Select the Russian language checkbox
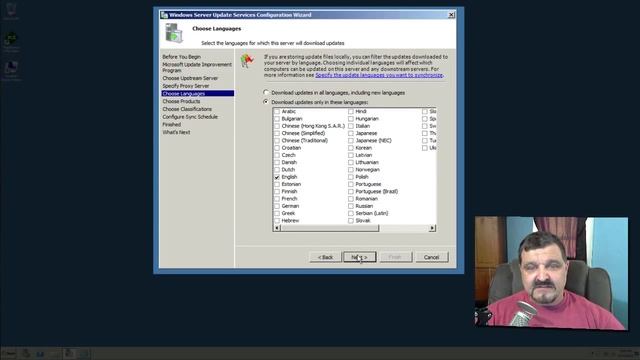Image resolution: width=640 pixels, height=360 pixels. point(351,206)
